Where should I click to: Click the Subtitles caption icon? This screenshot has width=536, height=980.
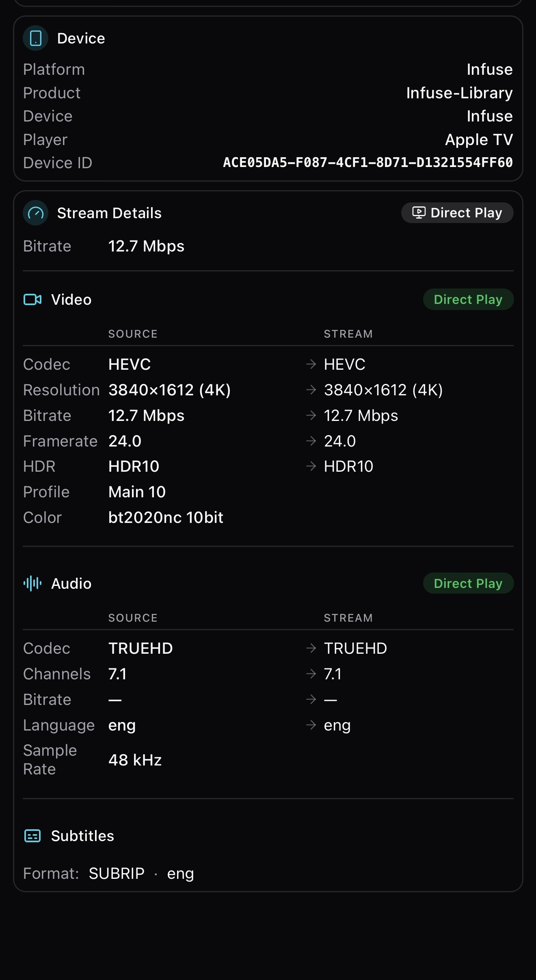pos(32,836)
